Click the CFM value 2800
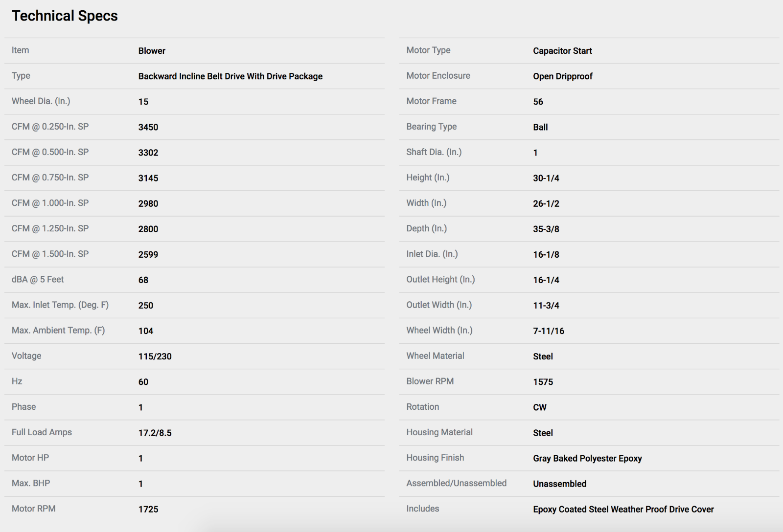Image resolution: width=783 pixels, height=532 pixels. coord(148,229)
